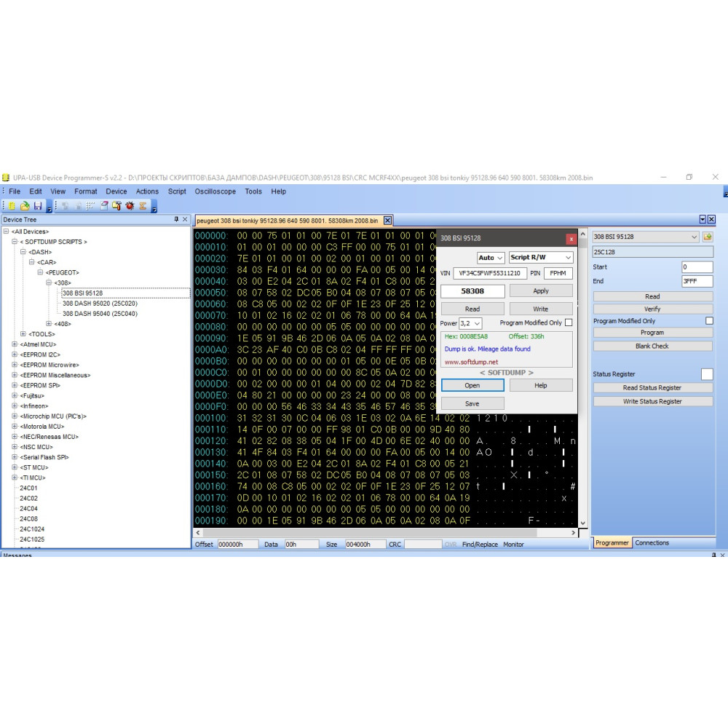
Task: Click the Verify button
Action: pos(652,309)
